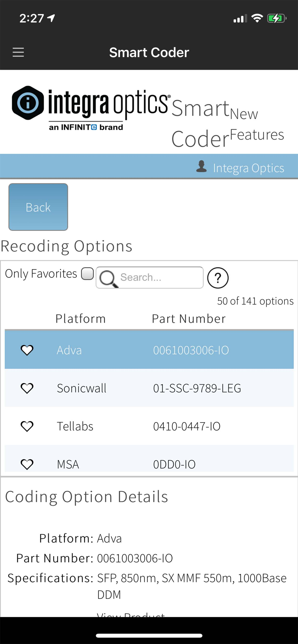
Task: Open the question mark help icon
Action: pos(218,278)
